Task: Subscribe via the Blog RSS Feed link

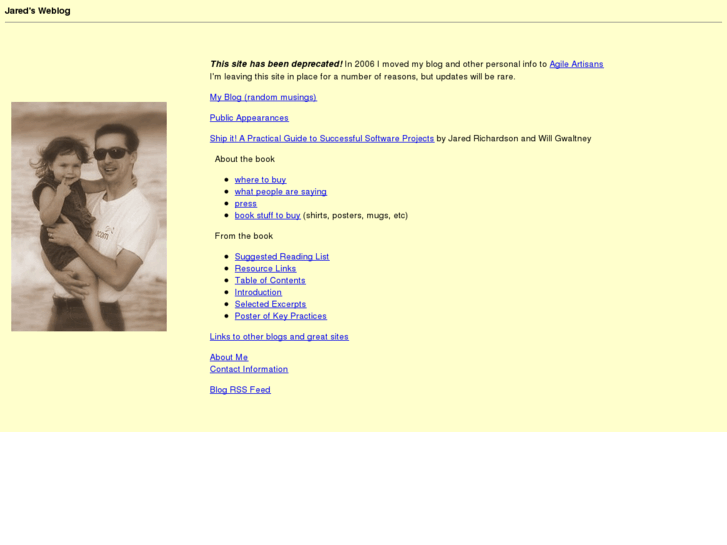Action: (x=240, y=390)
